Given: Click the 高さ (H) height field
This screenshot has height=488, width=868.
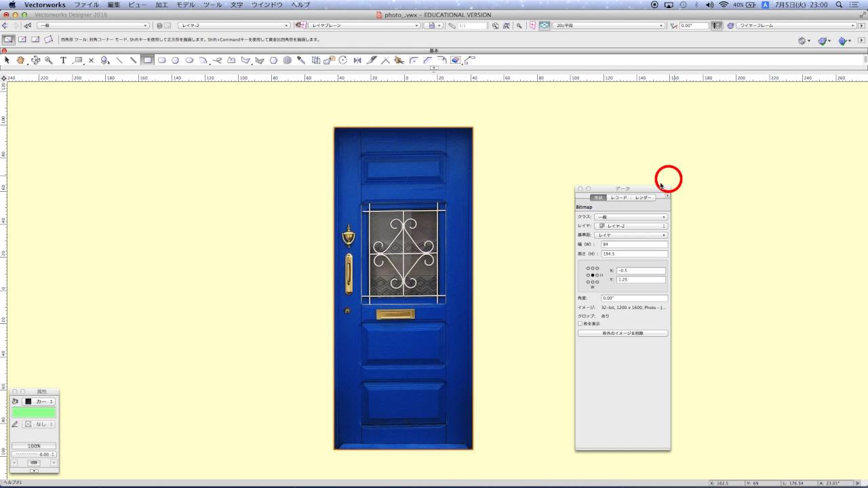Looking at the screenshot, I should pyautogui.click(x=634, y=253).
